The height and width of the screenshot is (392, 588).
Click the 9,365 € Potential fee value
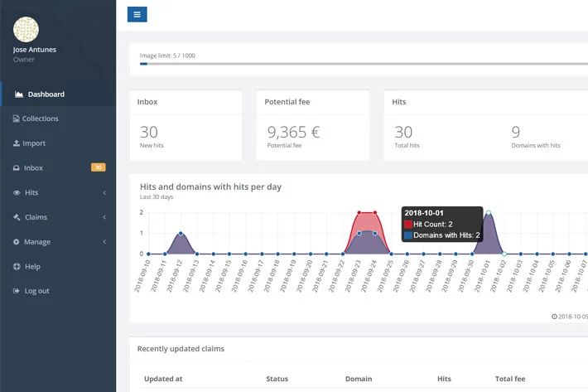[293, 132]
